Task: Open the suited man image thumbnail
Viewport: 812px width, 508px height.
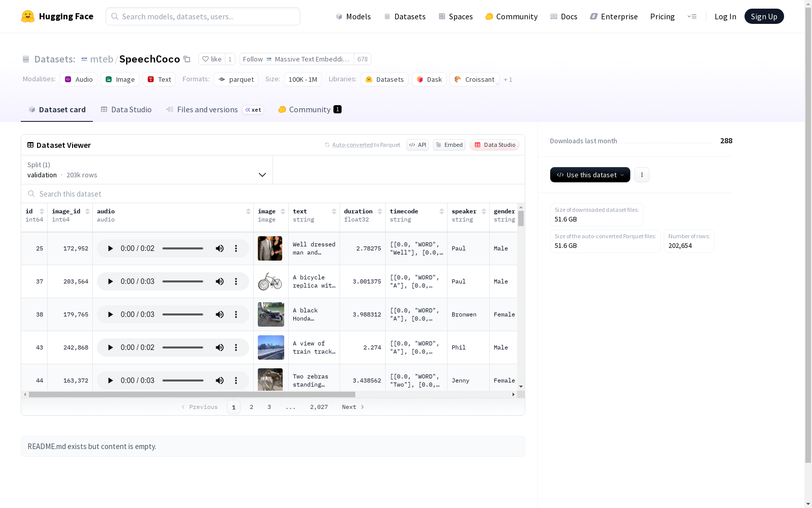Action: [x=270, y=248]
